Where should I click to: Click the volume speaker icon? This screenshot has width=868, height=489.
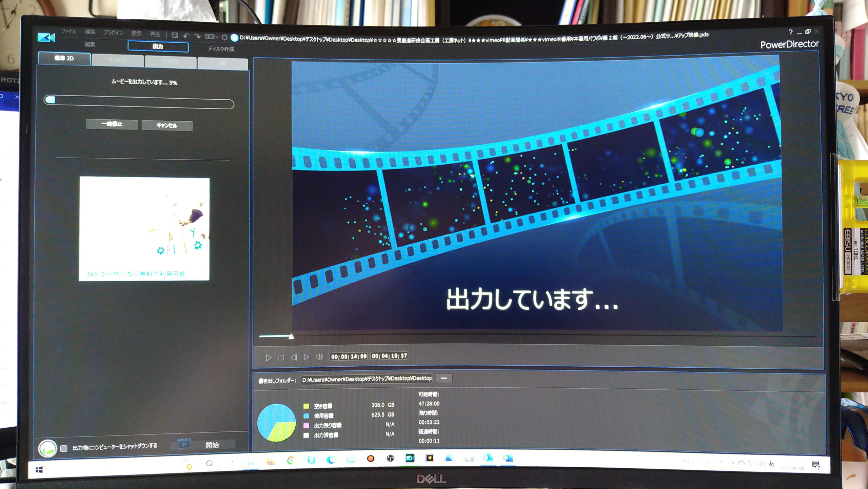(x=319, y=357)
